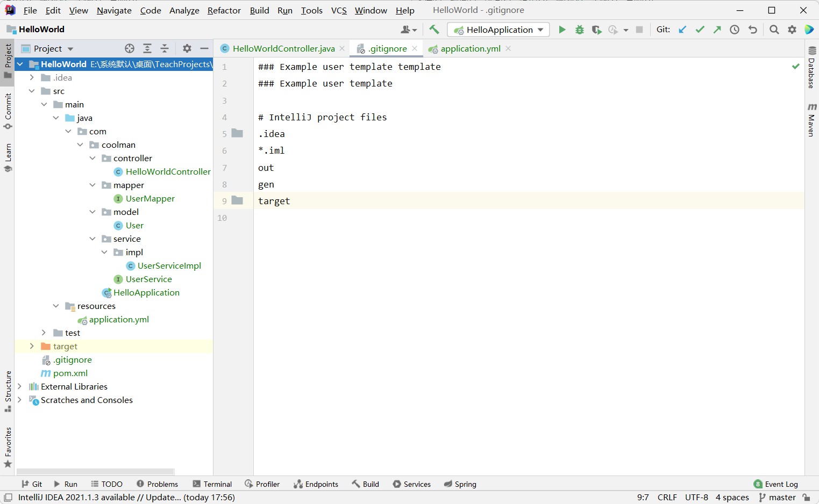This screenshot has width=819, height=504.
Task: Expand External Libraries node
Action: click(20, 386)
